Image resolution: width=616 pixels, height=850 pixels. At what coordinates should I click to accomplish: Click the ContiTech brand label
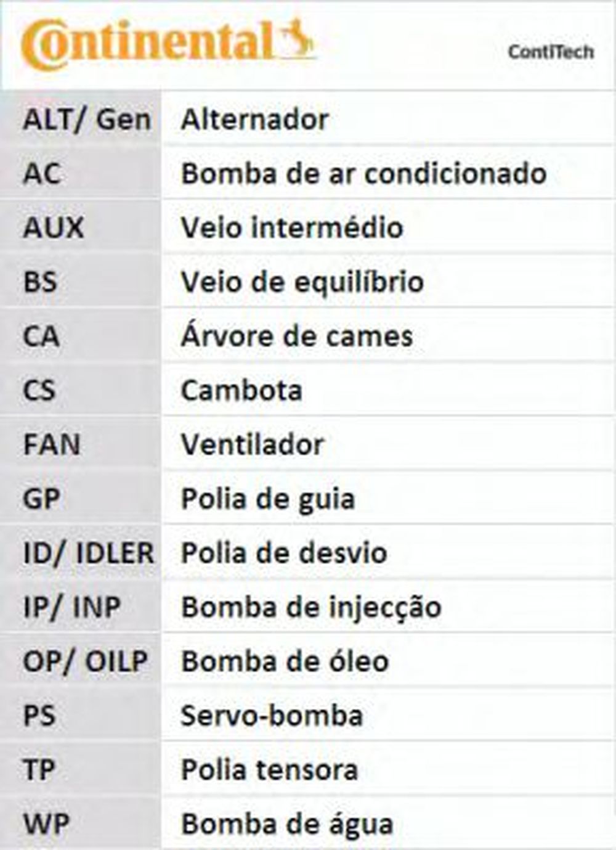[x=551, y=52]
